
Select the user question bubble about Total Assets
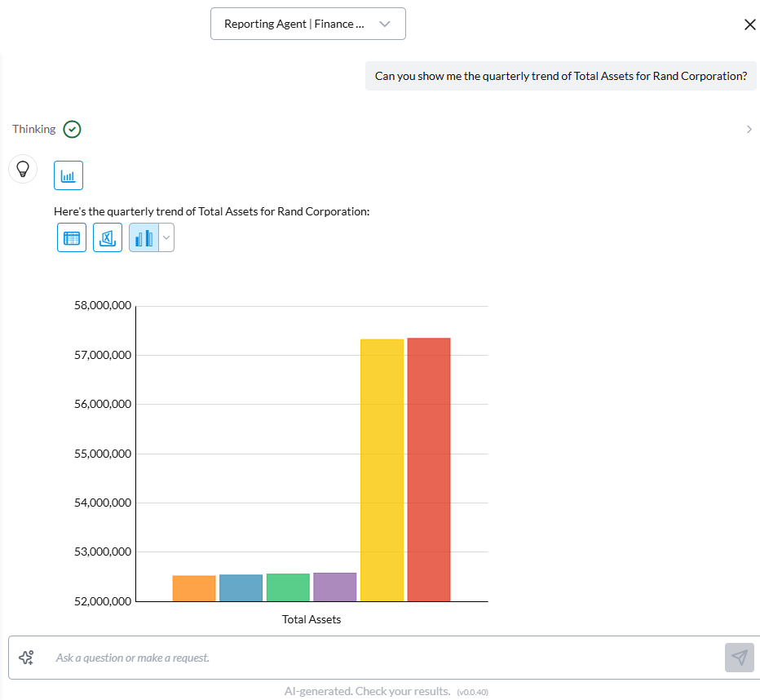pos(560,75)
